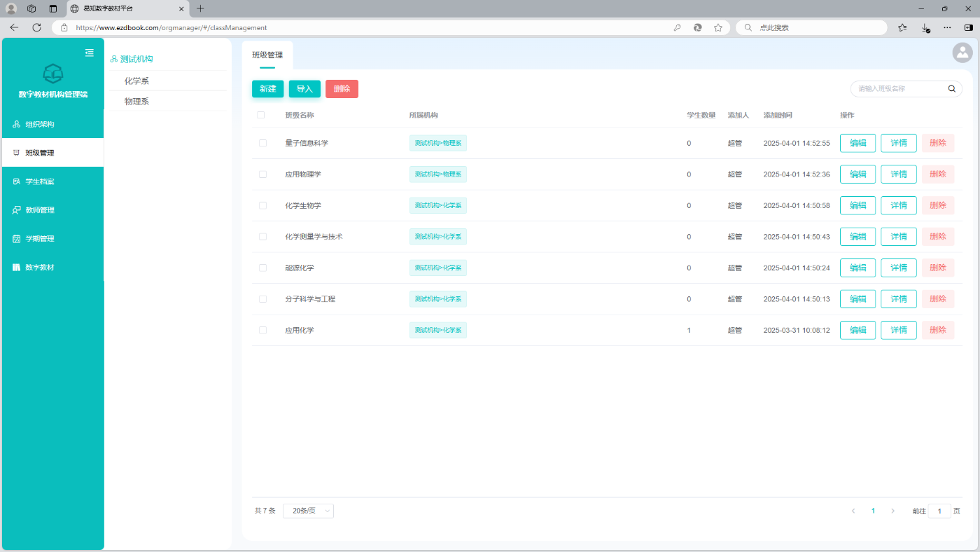Delete the 应用化学 class
The image size is (980, 552).
coord(938,330)
